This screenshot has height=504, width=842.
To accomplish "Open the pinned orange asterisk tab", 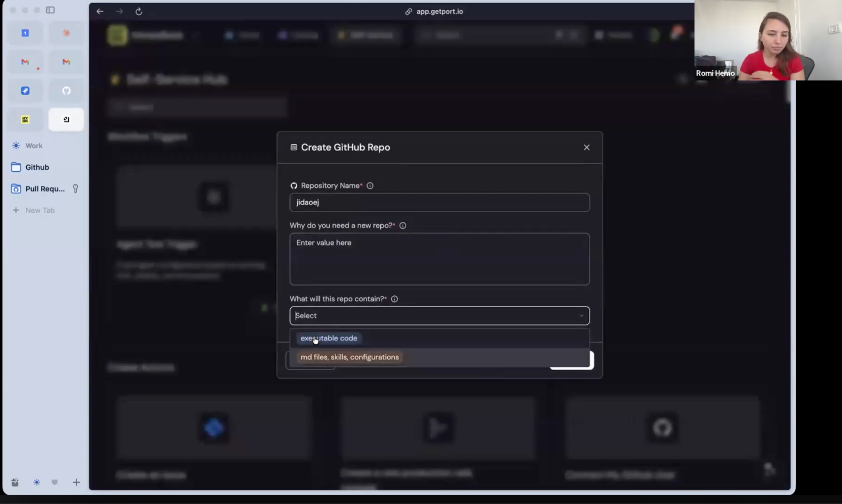I will click(66, 33).
